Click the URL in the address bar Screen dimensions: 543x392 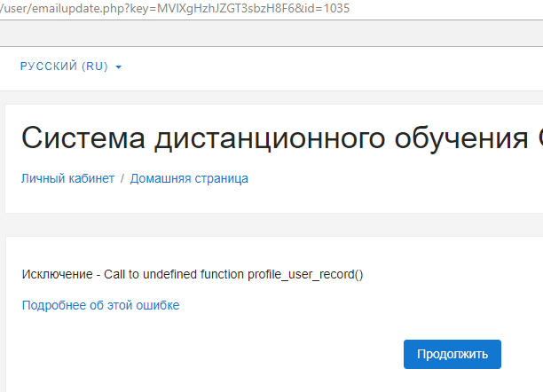click(175, 8)
